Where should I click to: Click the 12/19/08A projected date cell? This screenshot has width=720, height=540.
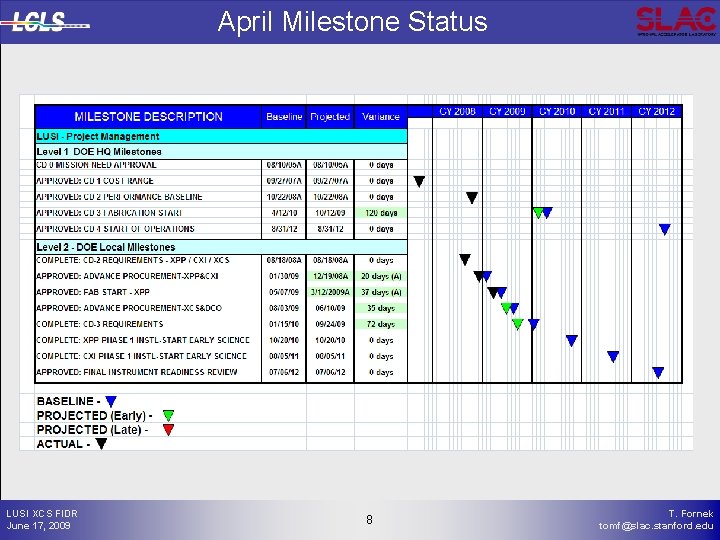pyautogui.click(x=330, y=276)
